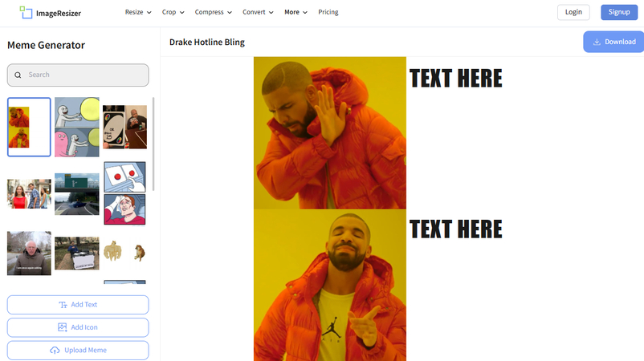The width and height of the screenshot is (644, 361).
Task: Click the Drake Hotline Bling title
Action: (207, 43)
